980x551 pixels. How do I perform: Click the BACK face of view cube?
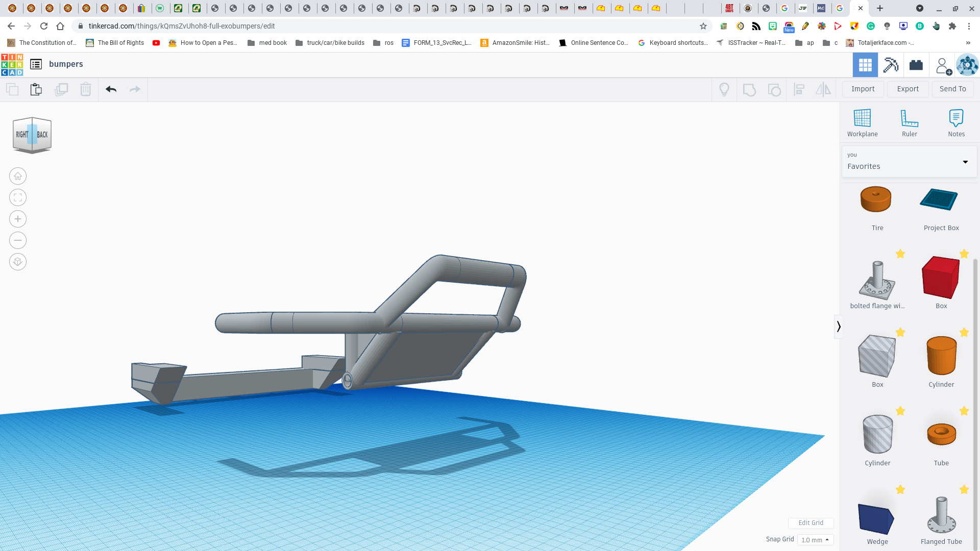tap(42, 135)
